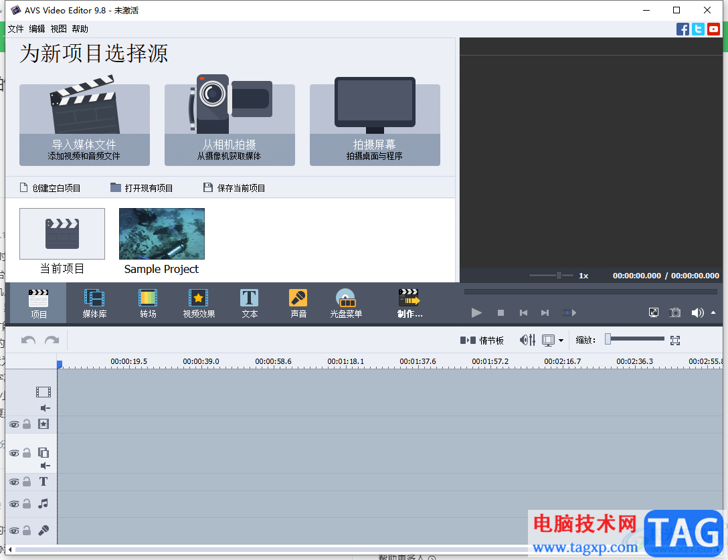Go to next frame
728x560 pixels.
[x=545, y=313]
